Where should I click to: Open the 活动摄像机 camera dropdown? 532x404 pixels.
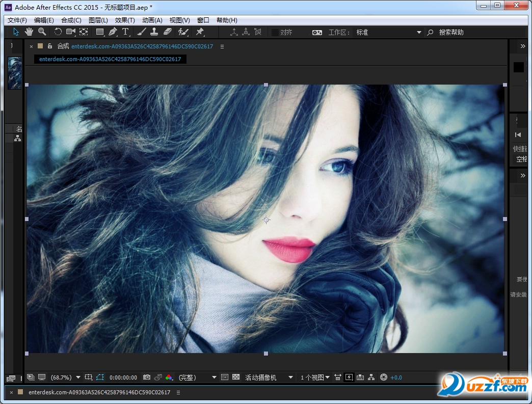click(269, 377)
